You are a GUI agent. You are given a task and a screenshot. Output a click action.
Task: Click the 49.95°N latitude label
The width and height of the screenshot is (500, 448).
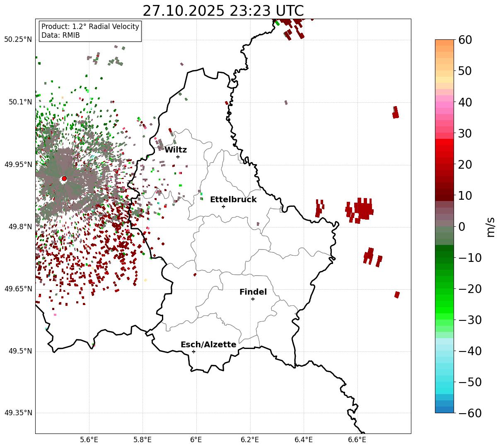click(x=18, y=165)
